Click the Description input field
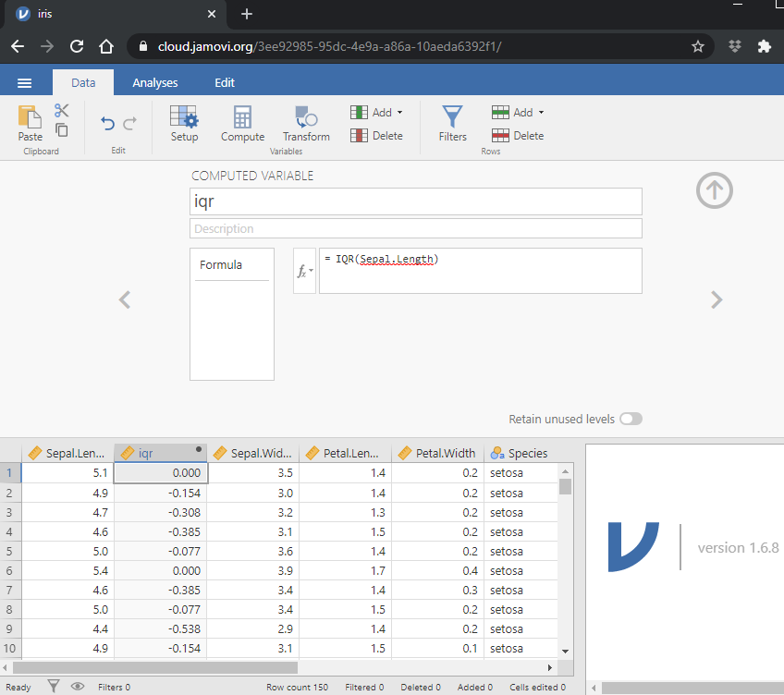This screenshot has height=695, width=784. click(415, 228)
